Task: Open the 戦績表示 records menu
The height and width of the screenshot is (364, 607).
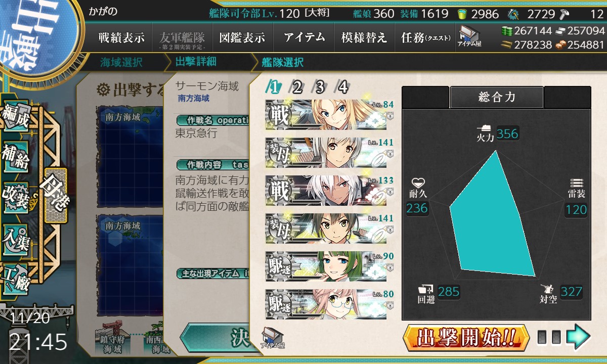Action: coord(121,37)
